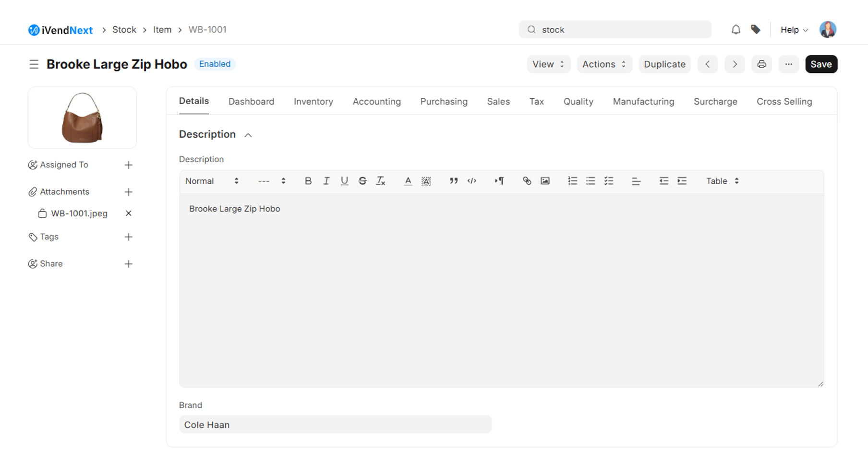Screen dimensions: 868x461
Task: Click the strikethrough formatting icon
Action: [362, 181]
